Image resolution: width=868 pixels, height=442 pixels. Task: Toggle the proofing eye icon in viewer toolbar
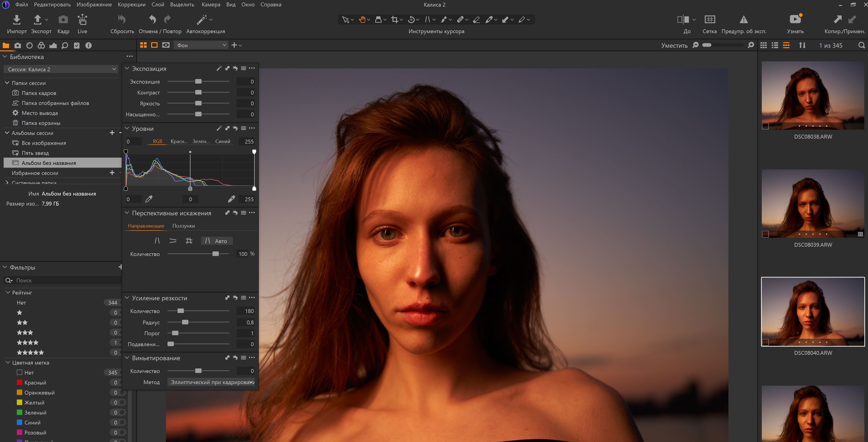point(166,45)
